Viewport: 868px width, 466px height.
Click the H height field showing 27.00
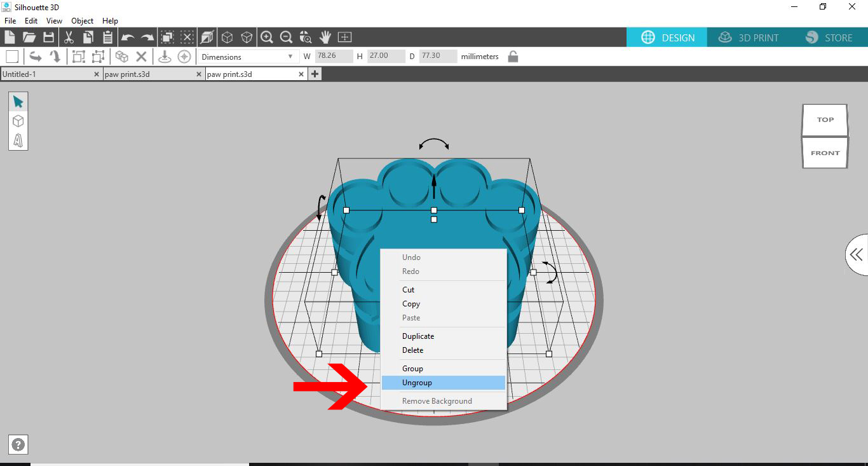pos(386,56)
